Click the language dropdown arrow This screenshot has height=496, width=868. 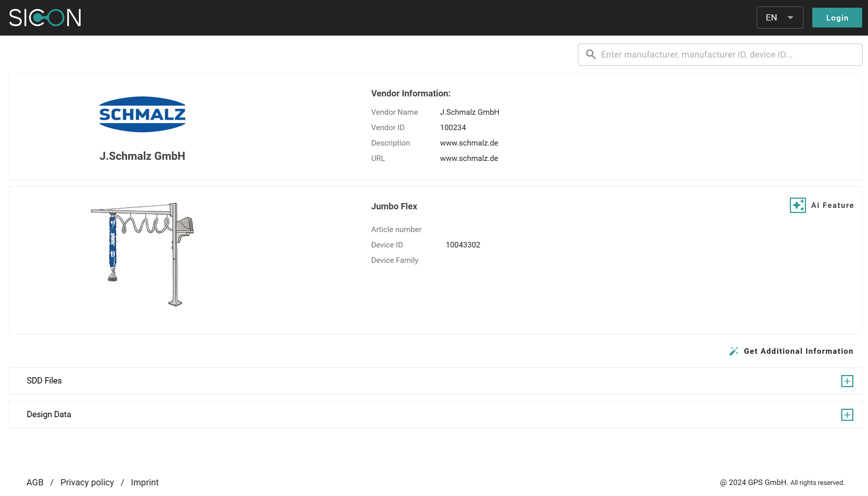(791, 18)
